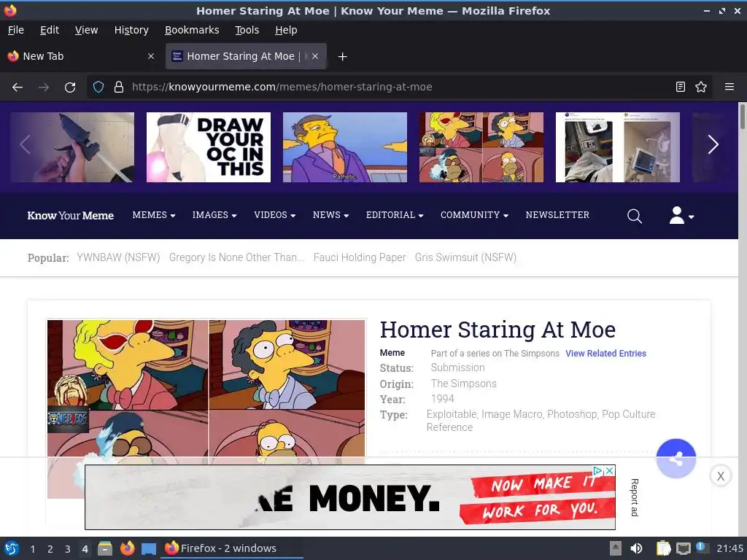Open the Help menu
The width and height of the screenshot is (747, 560).
pos(286,30)
